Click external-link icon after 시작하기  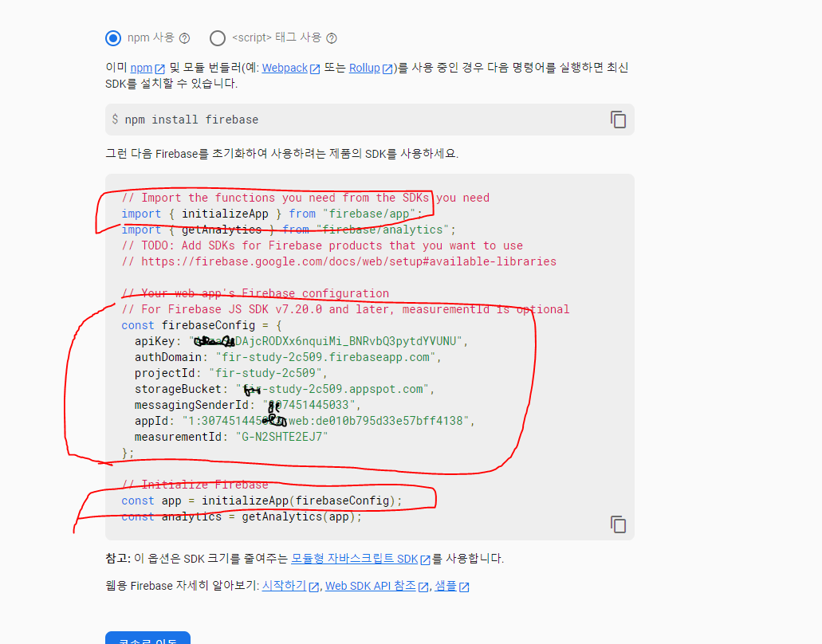pos(314,587)
